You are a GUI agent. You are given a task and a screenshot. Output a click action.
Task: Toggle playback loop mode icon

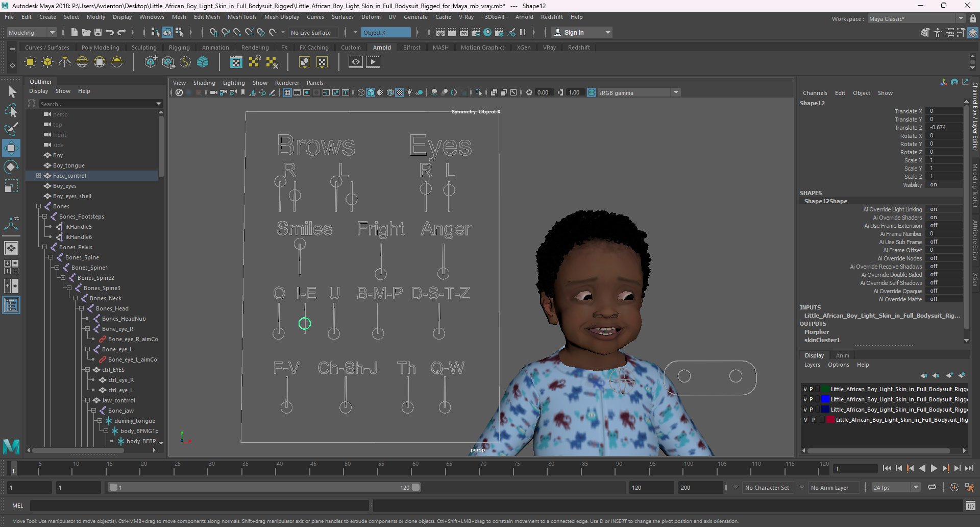pyautogui.click(x=932, y=487)
